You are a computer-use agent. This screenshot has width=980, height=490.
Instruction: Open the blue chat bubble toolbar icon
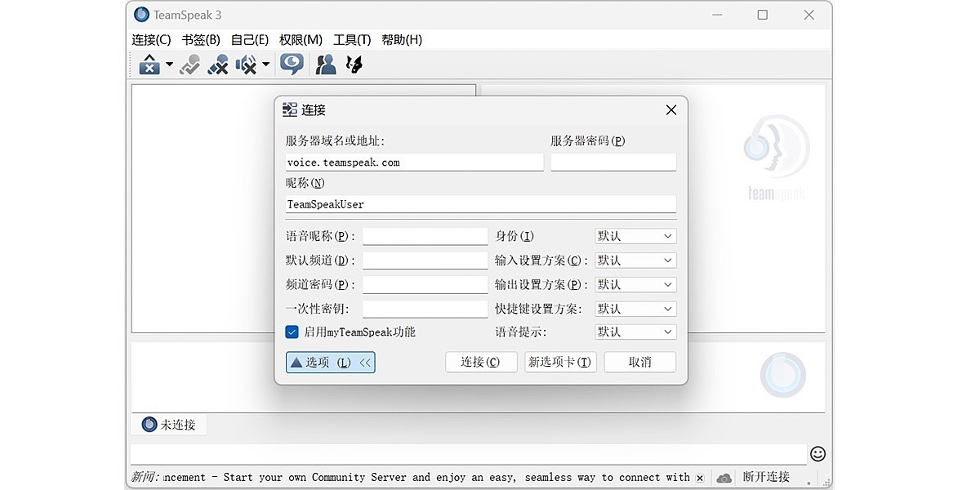292,64
